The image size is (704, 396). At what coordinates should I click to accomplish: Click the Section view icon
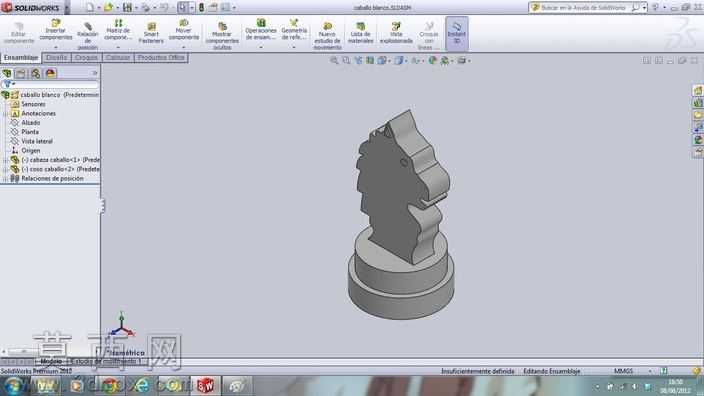370,61
